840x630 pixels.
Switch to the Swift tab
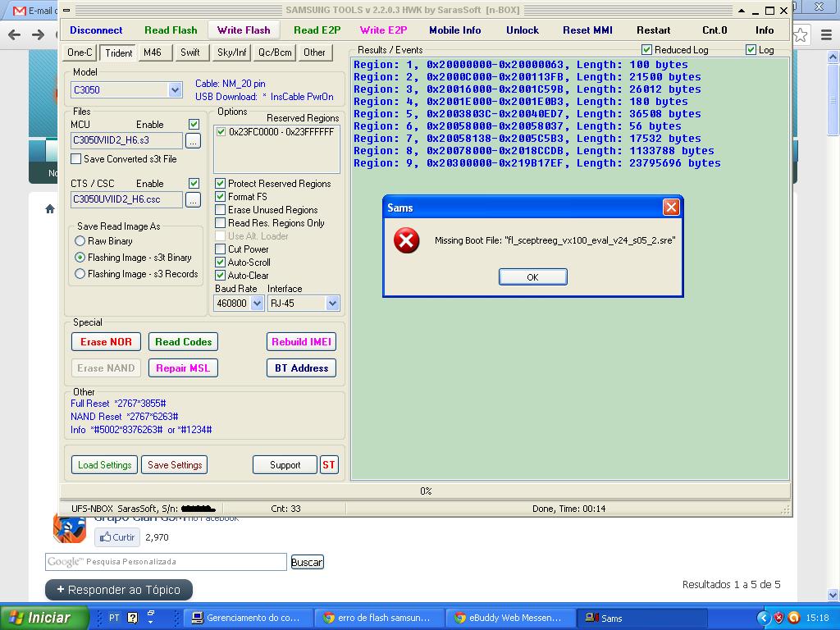point(190,52)
